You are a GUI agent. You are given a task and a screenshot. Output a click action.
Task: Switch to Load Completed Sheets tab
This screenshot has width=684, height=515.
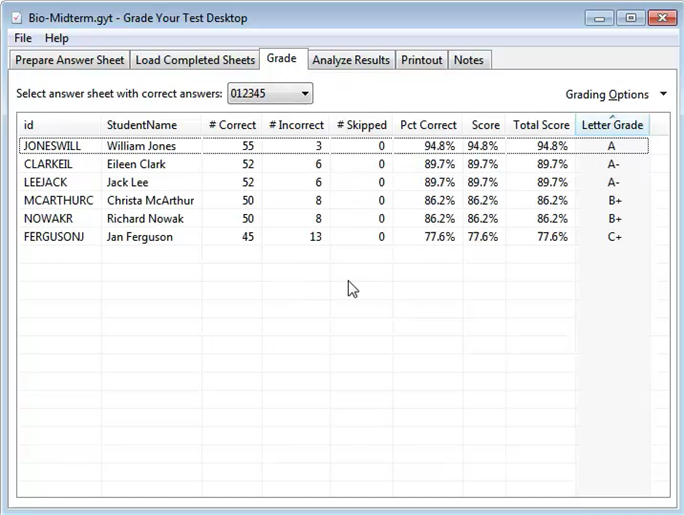click(195, 60)
